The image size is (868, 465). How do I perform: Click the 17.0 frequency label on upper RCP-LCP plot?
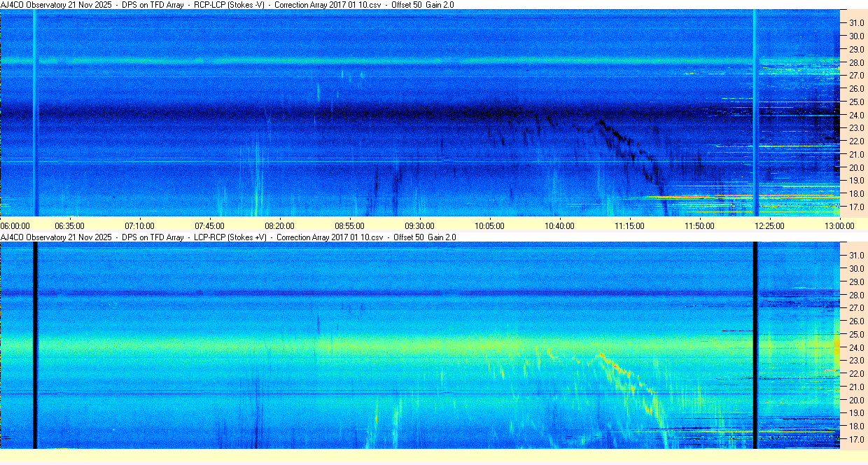pos(857,207)
